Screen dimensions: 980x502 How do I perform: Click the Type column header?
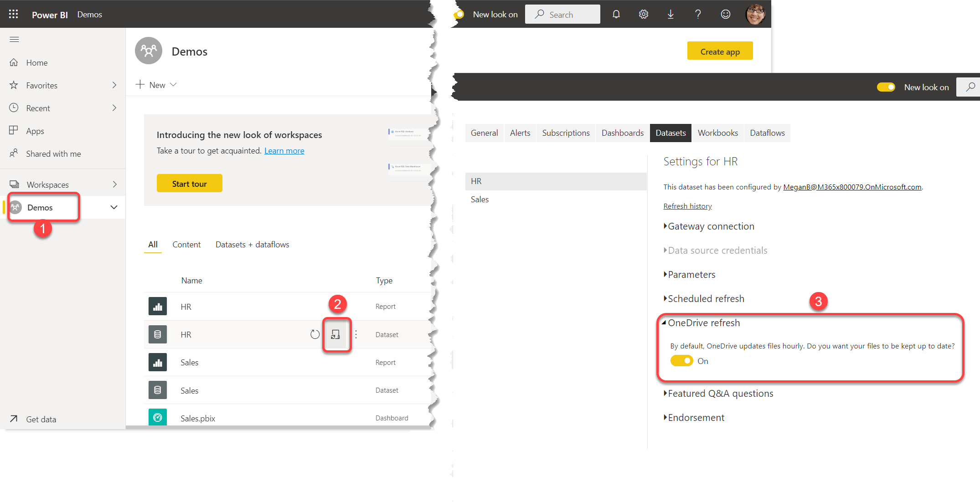click(x=384, y=281)
